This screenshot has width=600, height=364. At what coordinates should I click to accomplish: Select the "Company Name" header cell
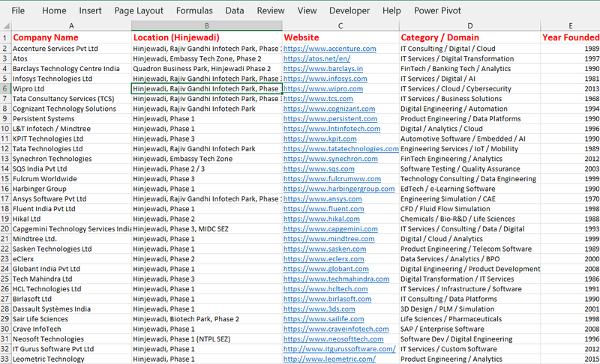(x=71, y=37)
